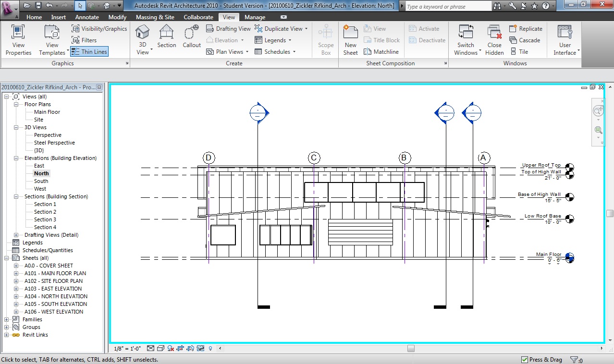Expand the Families tree node
This screenshot has height=364, width=614.
coord(7,319)
